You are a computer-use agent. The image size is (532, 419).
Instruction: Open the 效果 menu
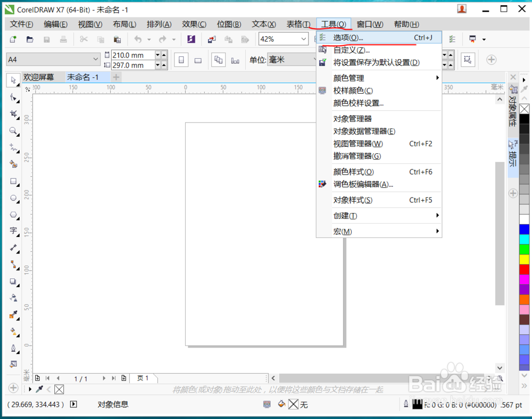pos(194,24)
